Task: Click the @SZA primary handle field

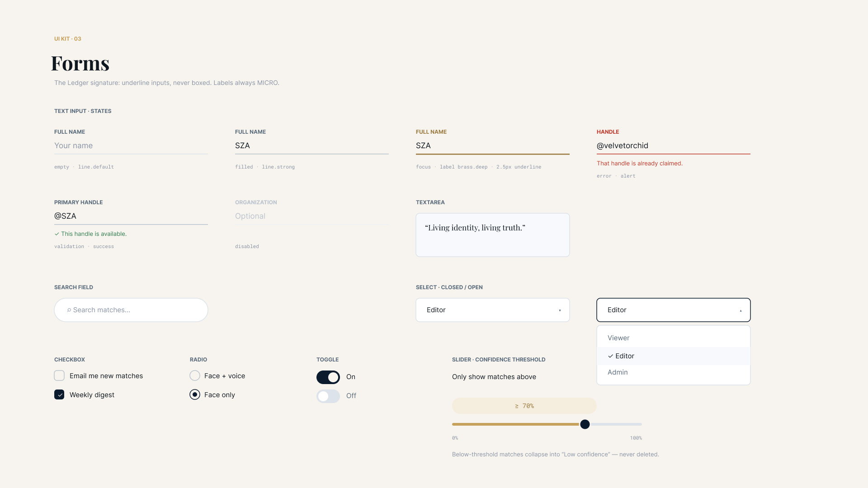Action: click(x=131, y=216)
